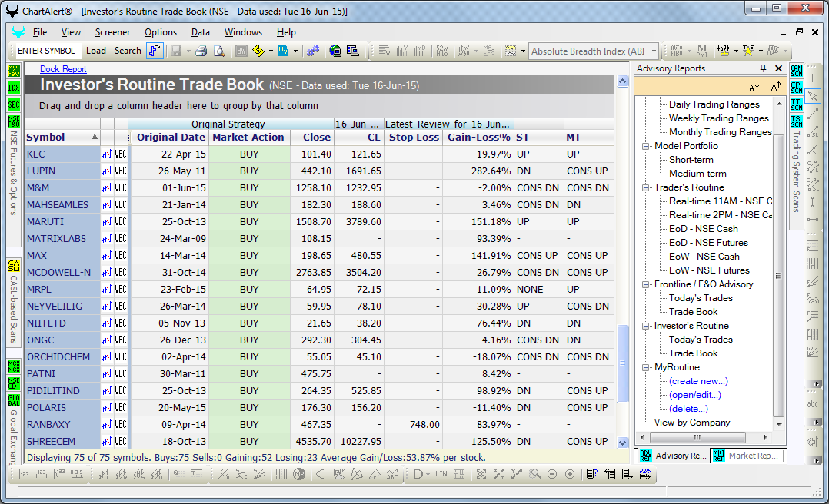Open chart icon for KEC row
The height and width of the screenshot is (504, 829).
107,154
